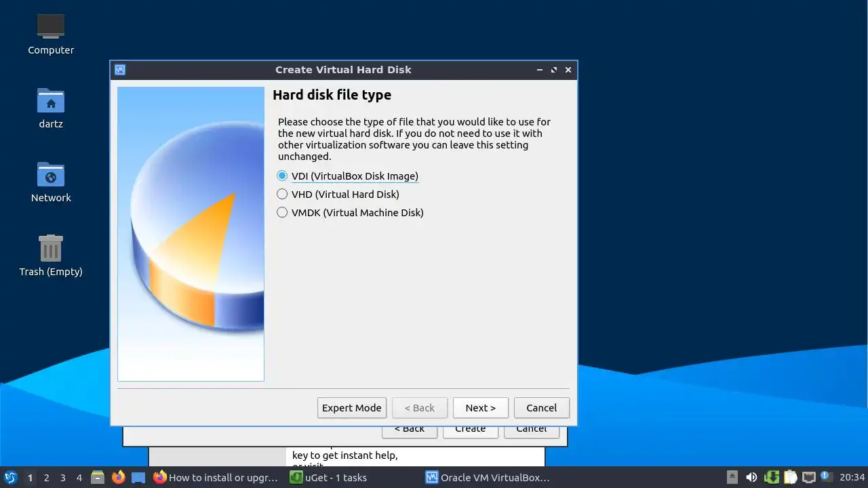
Task: Switch to workspace 3 in pager
Action: pyautogui.click(x=62, y=478)
